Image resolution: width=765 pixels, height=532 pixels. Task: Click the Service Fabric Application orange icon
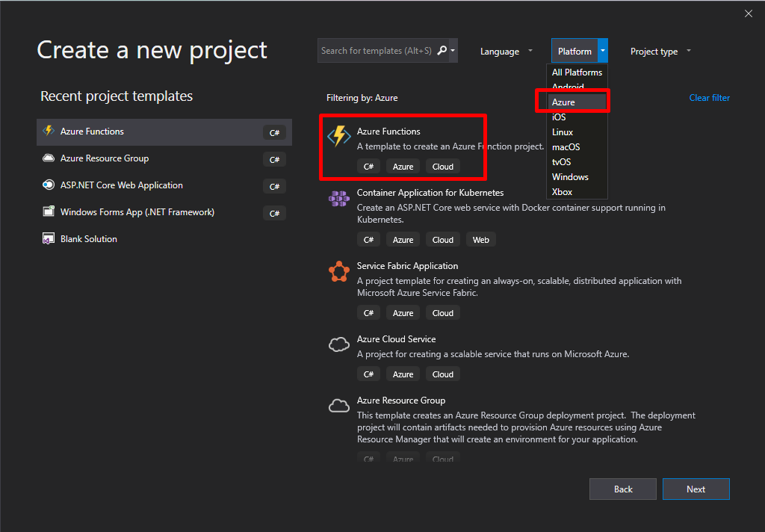click(339, 271)
